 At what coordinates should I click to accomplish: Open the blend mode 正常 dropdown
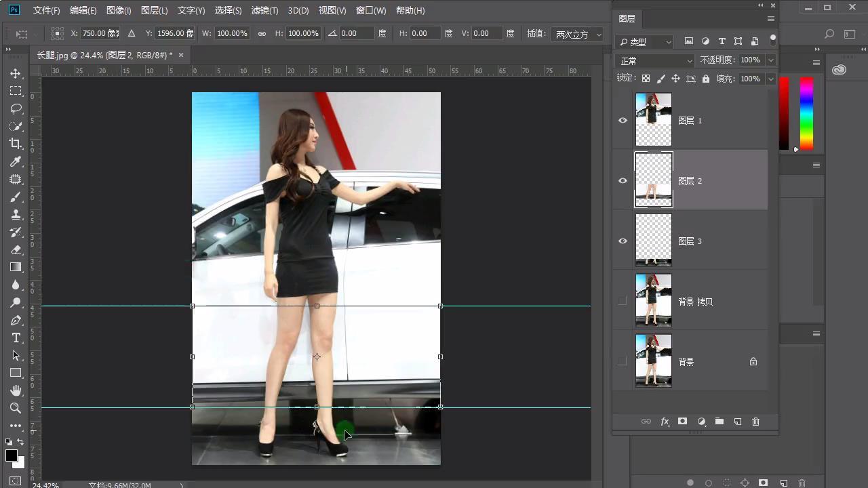click(655, 61)
